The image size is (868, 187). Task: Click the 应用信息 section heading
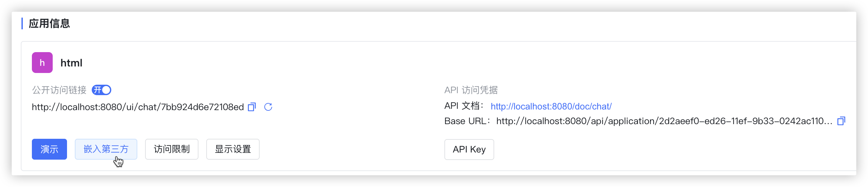tap(49, 23)
